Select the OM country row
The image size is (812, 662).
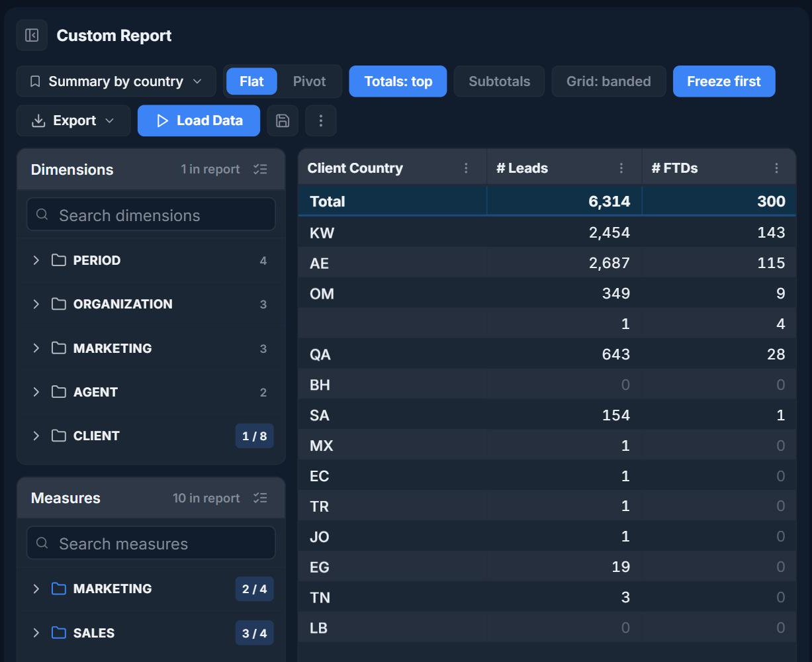tap(547, 293)
